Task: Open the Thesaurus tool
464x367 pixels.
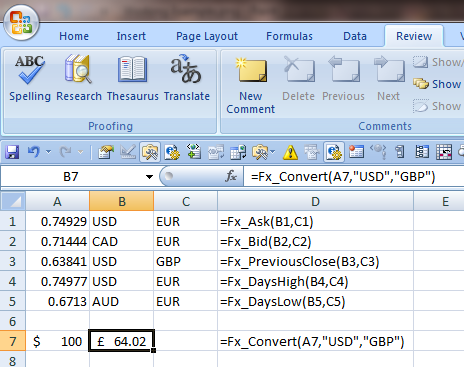Action: [132, 78]
